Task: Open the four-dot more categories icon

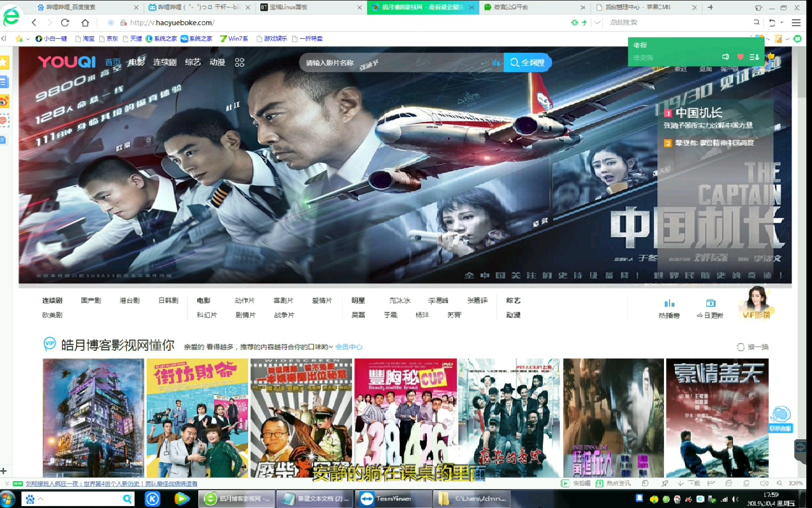Action: coord(240,62)
